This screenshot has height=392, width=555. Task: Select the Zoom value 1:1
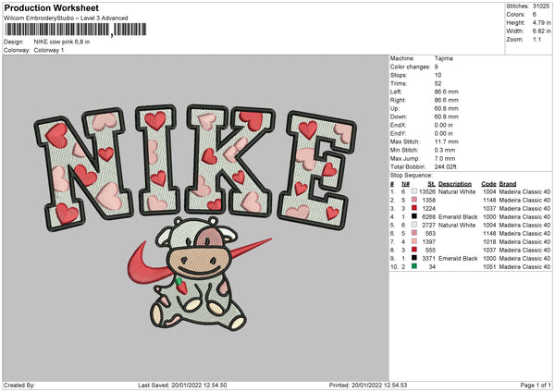click(536, 39)
